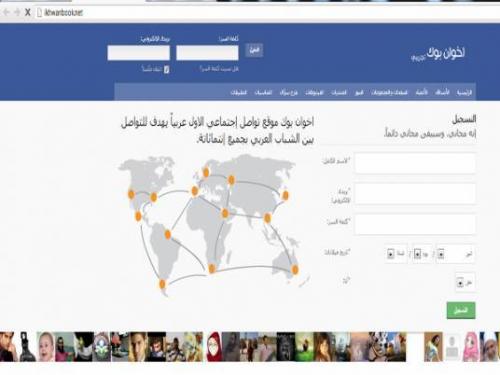The image size is (500, 375).
Task: Open the birth year dropdown
Action: coord(396,254)
